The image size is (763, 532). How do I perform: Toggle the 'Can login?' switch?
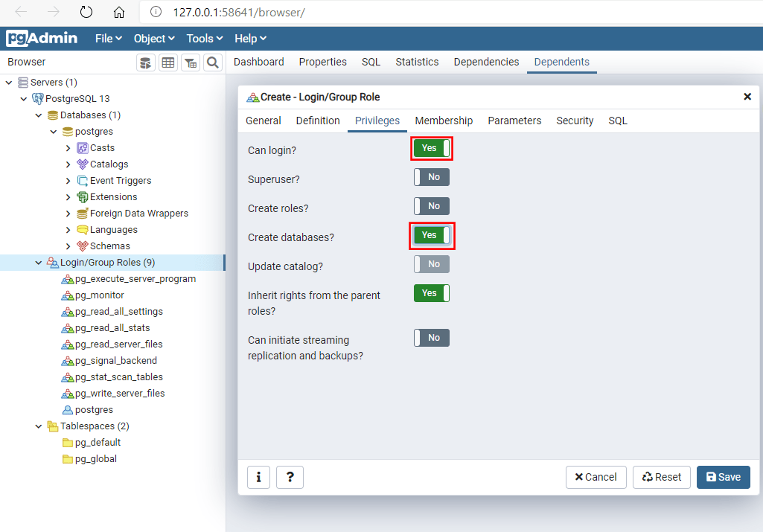432,148
